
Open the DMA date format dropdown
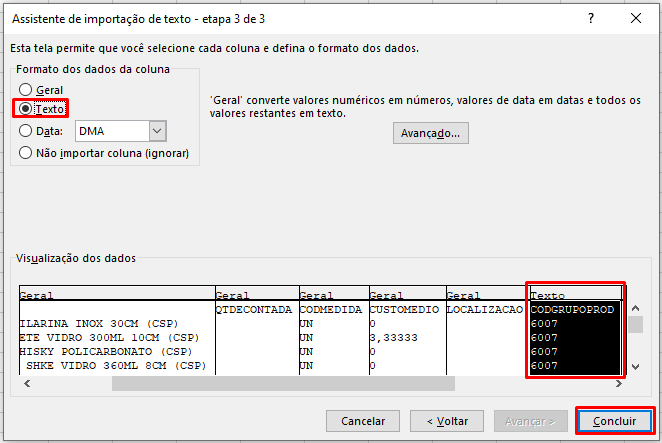[157, 131]
